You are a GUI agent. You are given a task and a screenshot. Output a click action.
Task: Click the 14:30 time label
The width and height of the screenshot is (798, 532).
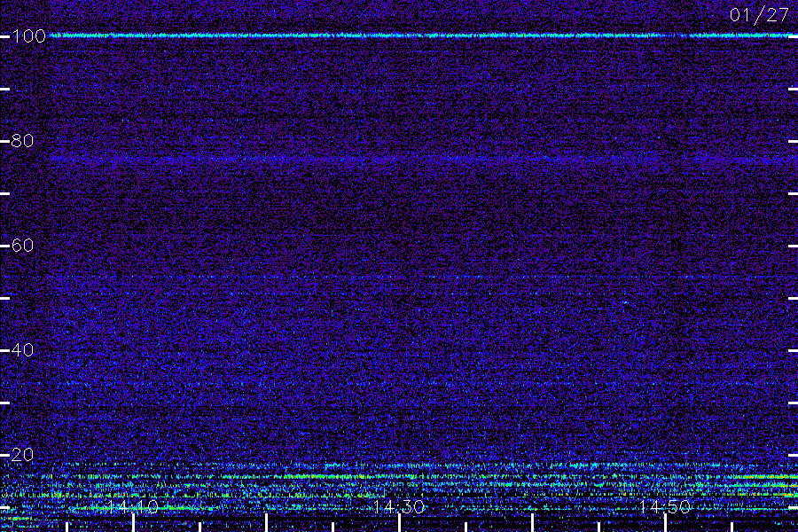[399, 507]
